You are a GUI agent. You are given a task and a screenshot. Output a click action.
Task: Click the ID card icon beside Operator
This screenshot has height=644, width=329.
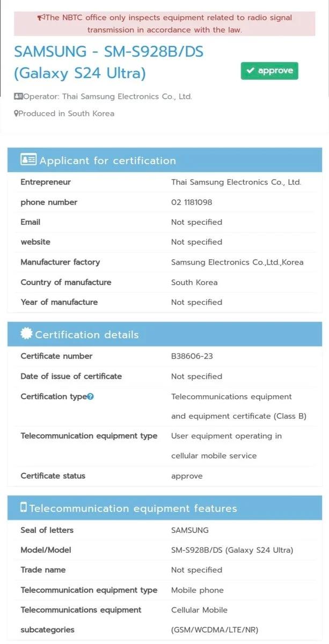pyautogui.click(x=18, y=97)
